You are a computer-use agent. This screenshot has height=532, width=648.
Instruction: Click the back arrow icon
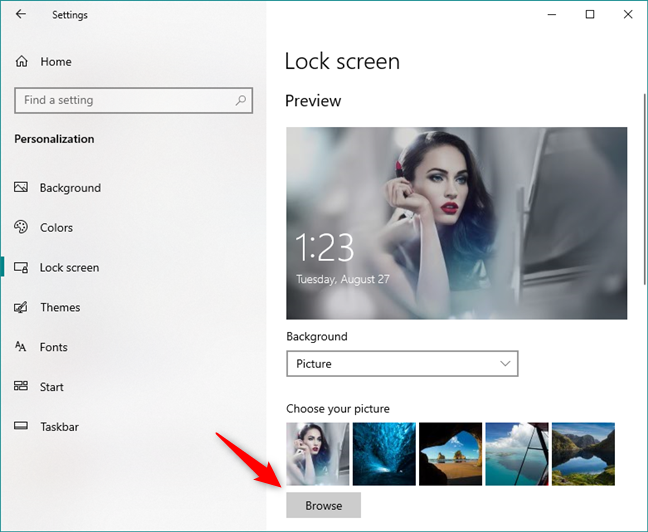pyautogui.click(x=22, y=15)
